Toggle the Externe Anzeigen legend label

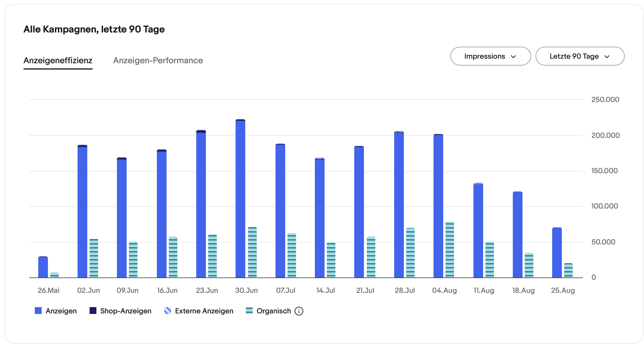click(x=204, y=311)
